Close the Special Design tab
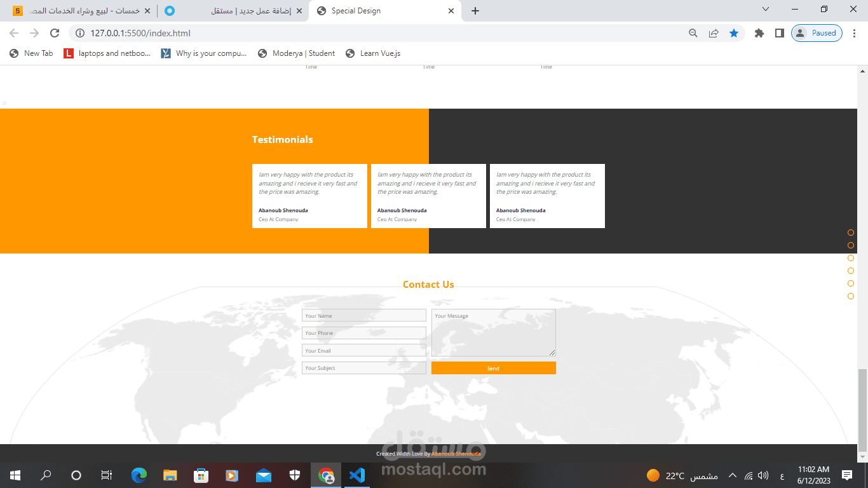The image size is (868, 488). click(x=451, y=11)
